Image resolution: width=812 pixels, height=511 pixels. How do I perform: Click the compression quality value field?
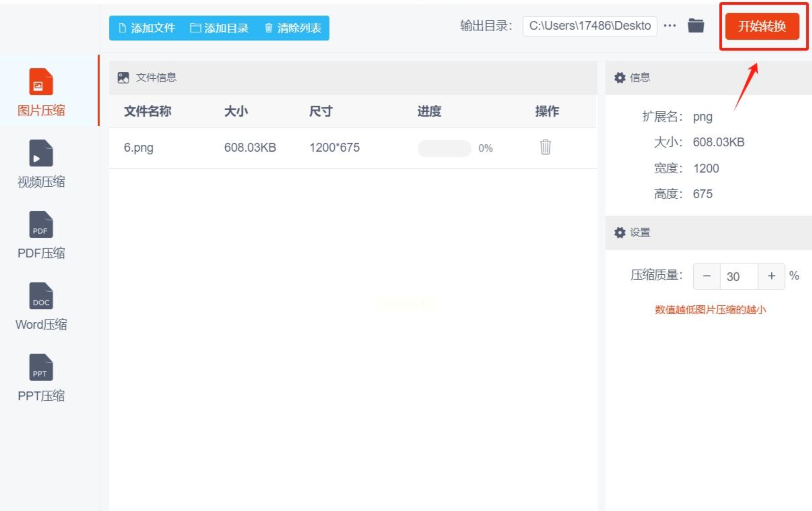738,276
